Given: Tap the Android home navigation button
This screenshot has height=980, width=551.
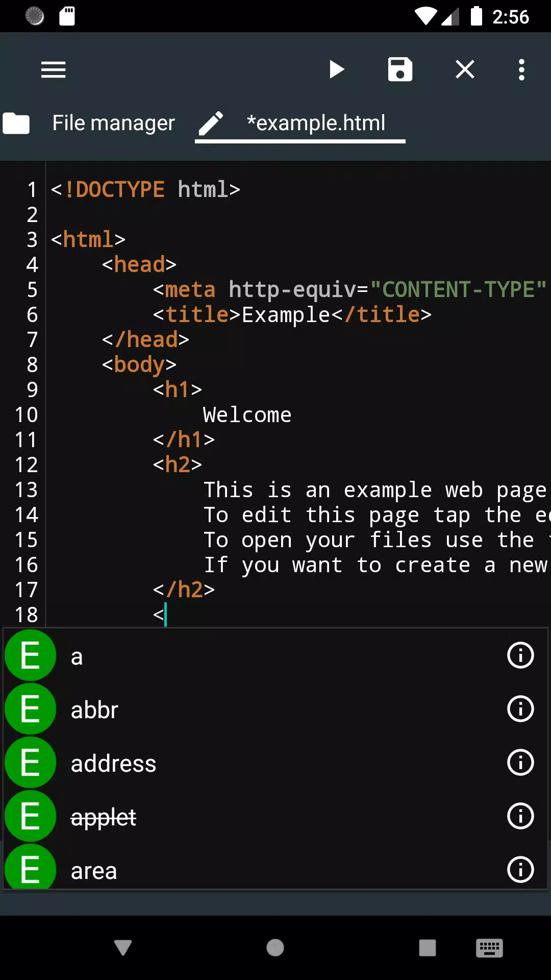Looking at the screenshot, I should pos(275,948).
